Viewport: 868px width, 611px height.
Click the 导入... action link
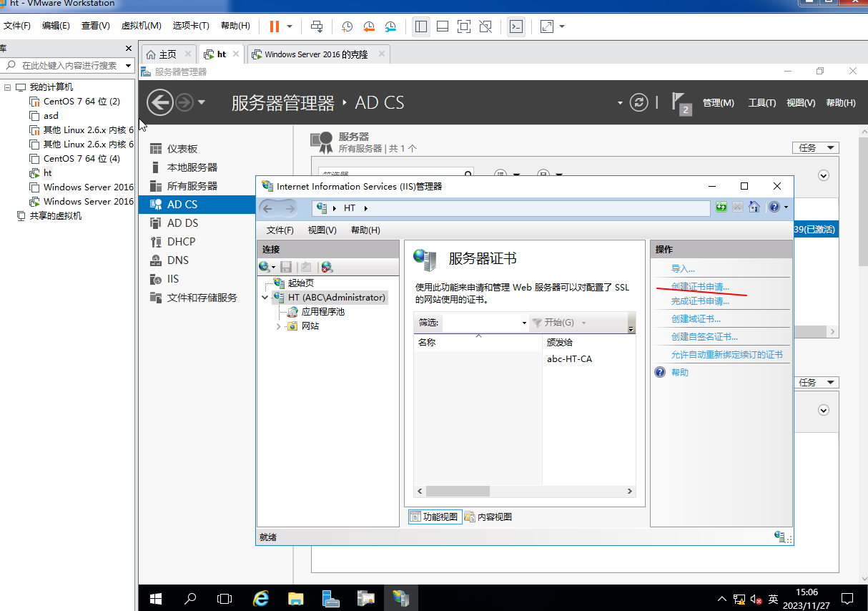tap(683, 269)
